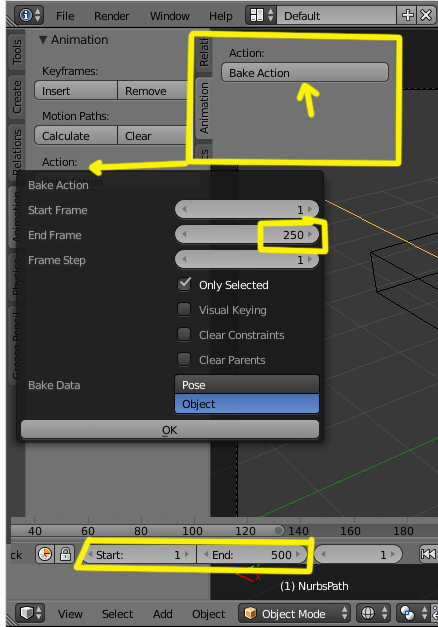Image resolution: width=438 pixels, height=627 pixels.
Task: Switch to the Create shelf tab
Action: [x=17, y=97]
